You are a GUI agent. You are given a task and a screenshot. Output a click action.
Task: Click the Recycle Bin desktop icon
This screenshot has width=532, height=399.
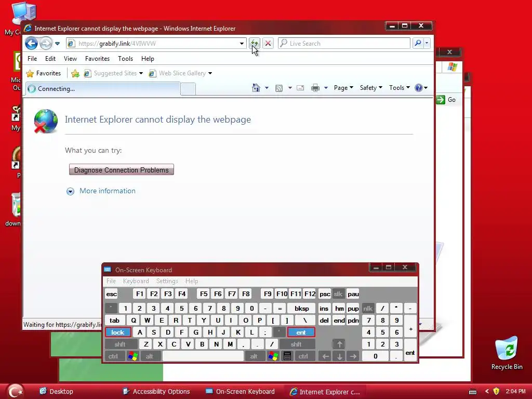(507, 353)
